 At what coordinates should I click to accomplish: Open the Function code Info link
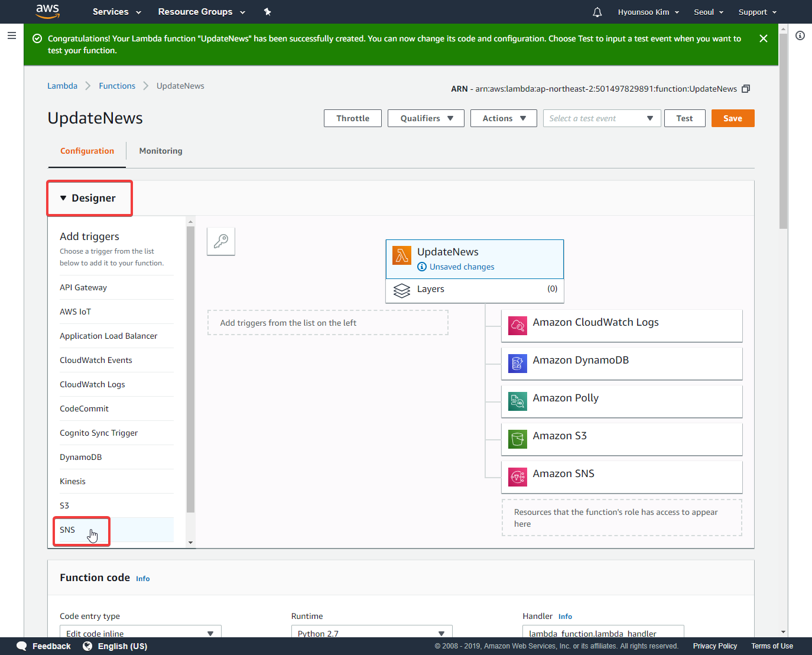click(143, 579)
